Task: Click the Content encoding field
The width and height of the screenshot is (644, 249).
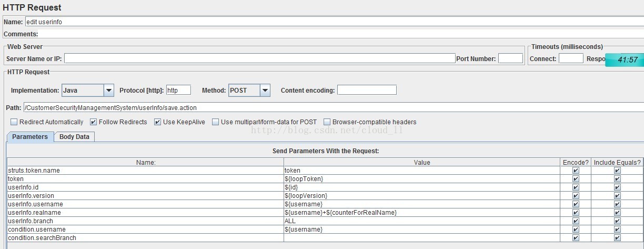Action: tap(367, 90)
